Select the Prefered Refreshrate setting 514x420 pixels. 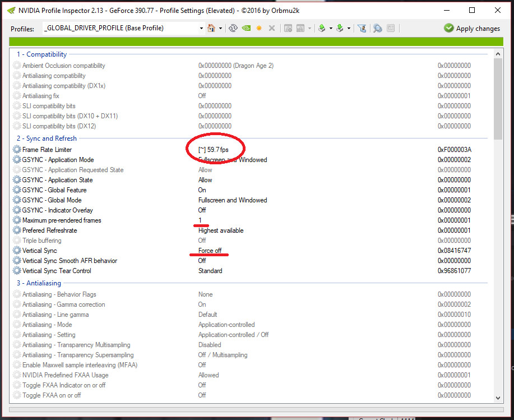pyautogui.click(x=49, y=230)
